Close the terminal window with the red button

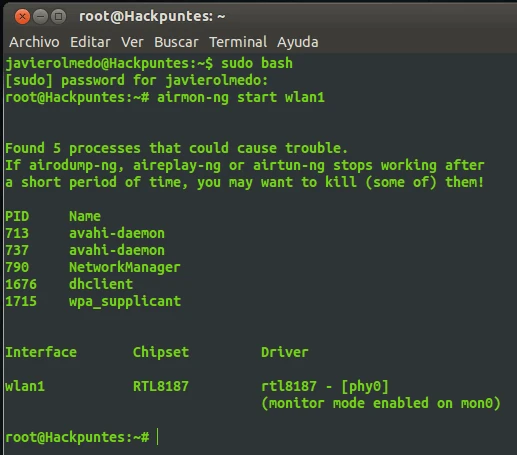tap(22, 16)
